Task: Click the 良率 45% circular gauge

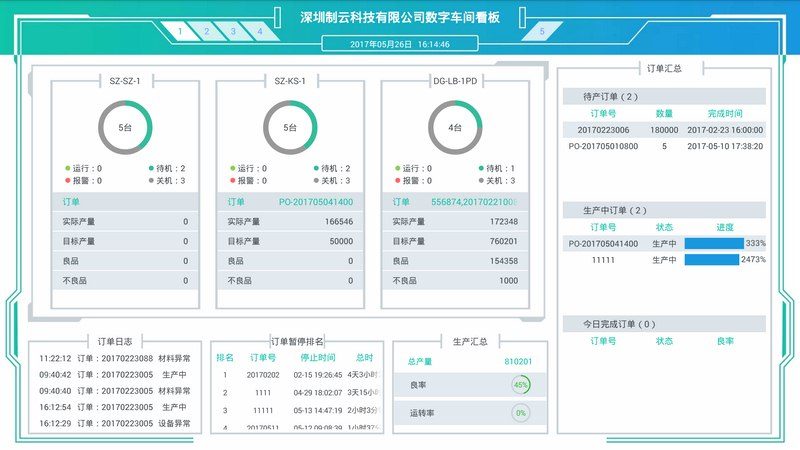Action: click(x=520, y=385)
